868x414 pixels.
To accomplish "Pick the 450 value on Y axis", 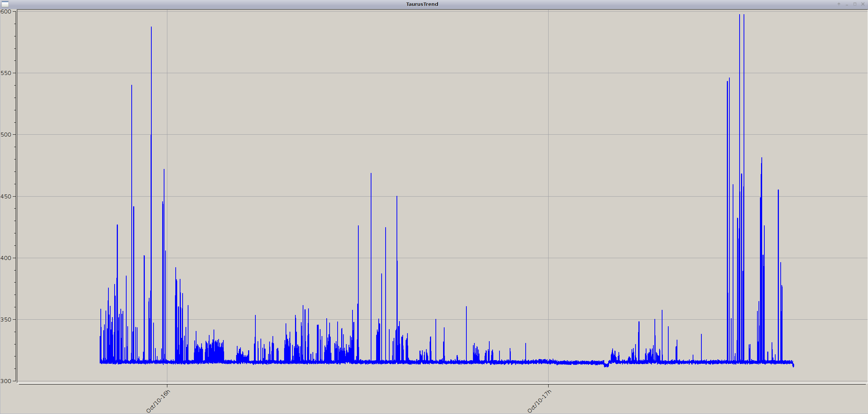I will point(6,196).
